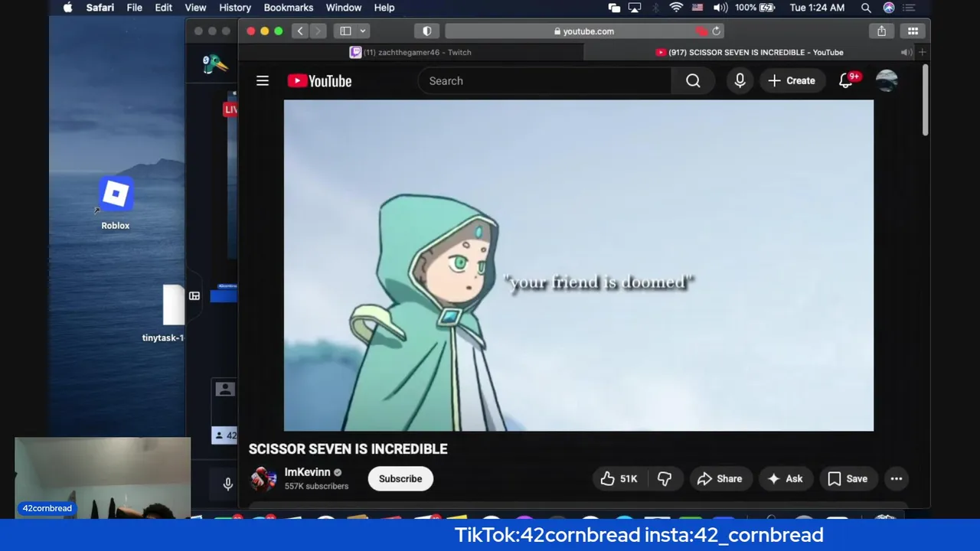The height and width of the screenshot is (551, 980).
Task: Click the youtube.com address bar
Action: 584,31
